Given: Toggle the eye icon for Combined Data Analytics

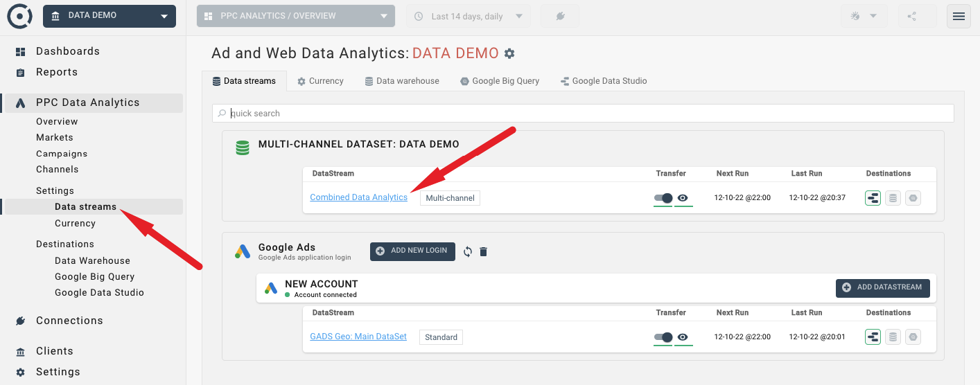Looking at the screenshot, I should (x=683, y=198).
